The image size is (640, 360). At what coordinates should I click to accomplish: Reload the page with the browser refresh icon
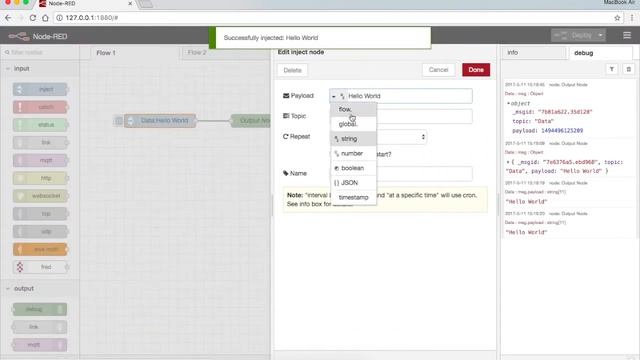tap(33, 18)
